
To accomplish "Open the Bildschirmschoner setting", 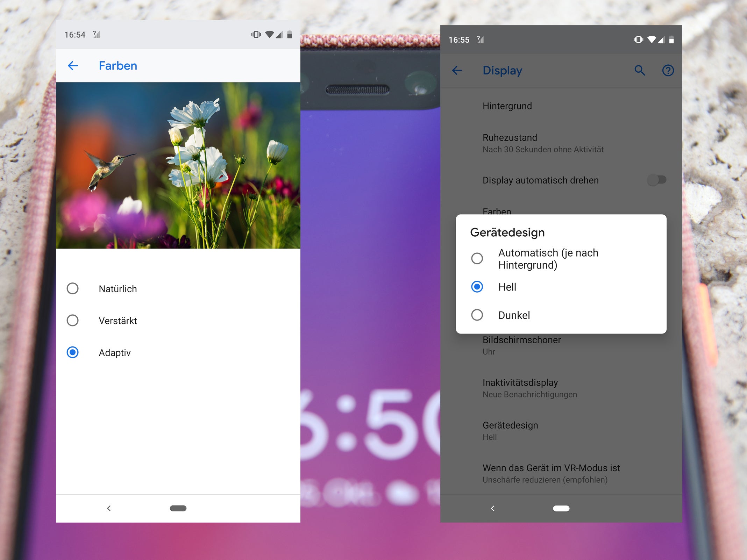I will pyautogui.click(x=561, y=345).
